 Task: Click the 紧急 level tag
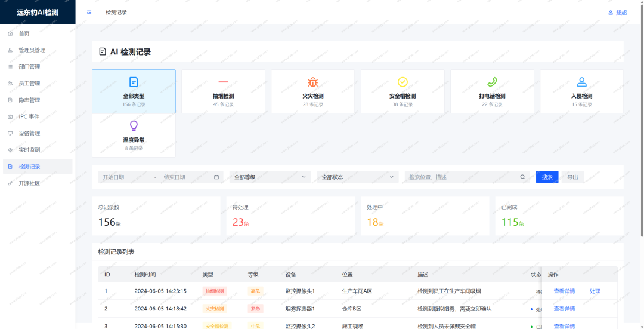click(x=255, y=309)
